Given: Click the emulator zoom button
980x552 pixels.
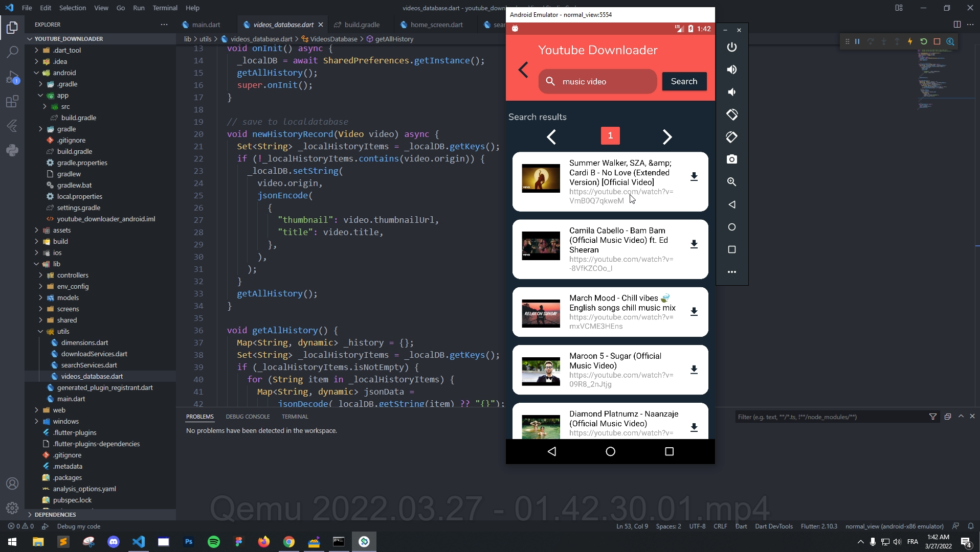Looking at the screenshot, I should tap(732, 182).
